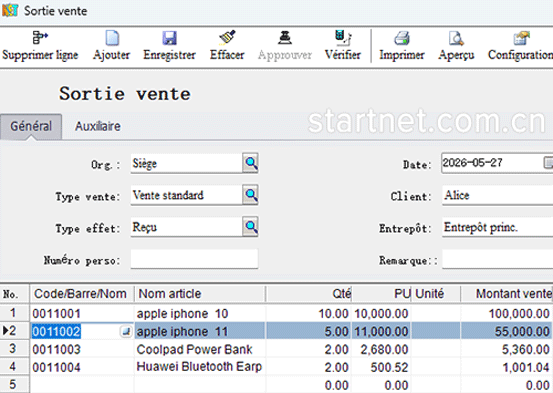
Task: Click the Qté column header
Action: pyautogui.click(x=309, y=294)
